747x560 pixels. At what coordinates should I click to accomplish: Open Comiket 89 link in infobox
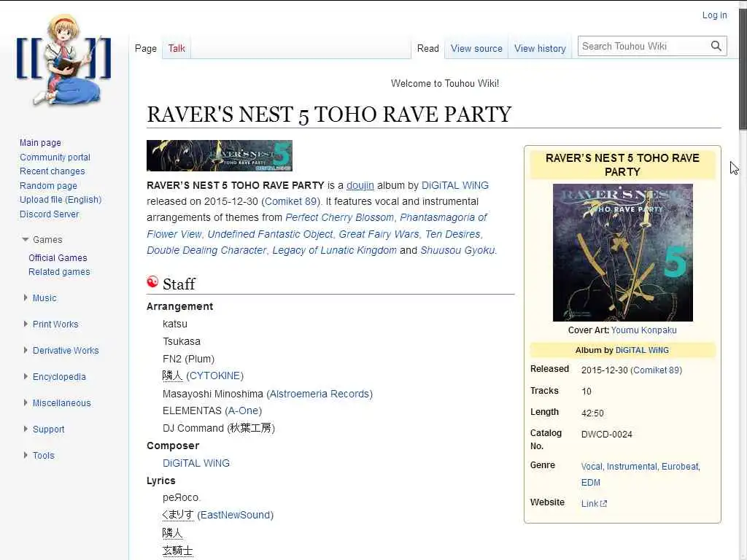[657, 370]
